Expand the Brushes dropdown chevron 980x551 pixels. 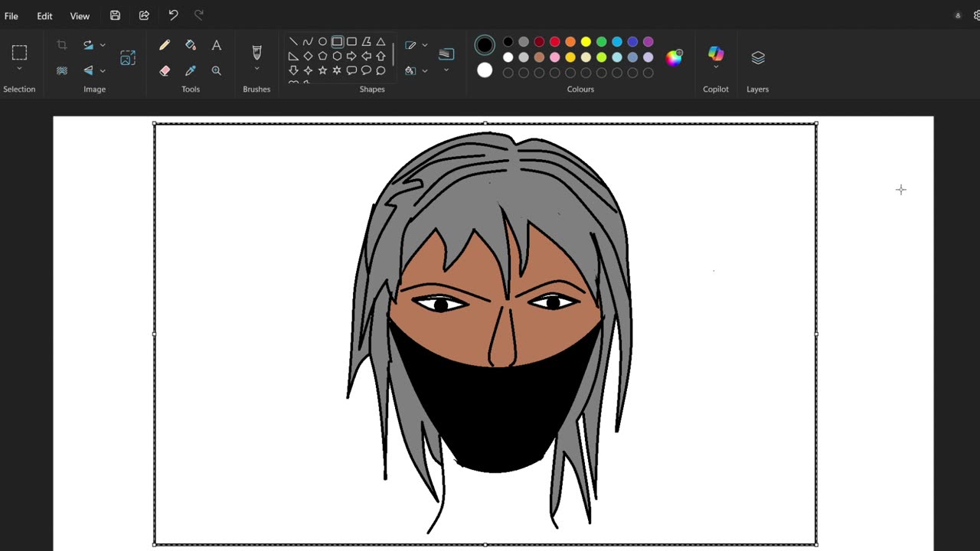coord(256,69)
